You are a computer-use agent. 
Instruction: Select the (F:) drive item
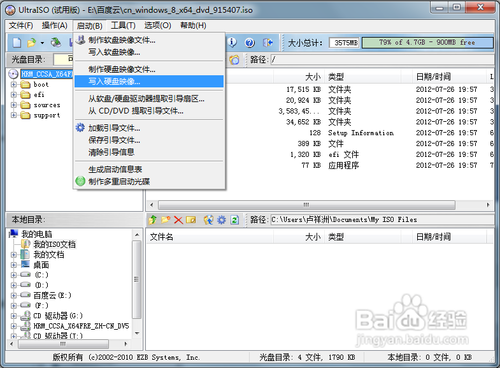41,305
